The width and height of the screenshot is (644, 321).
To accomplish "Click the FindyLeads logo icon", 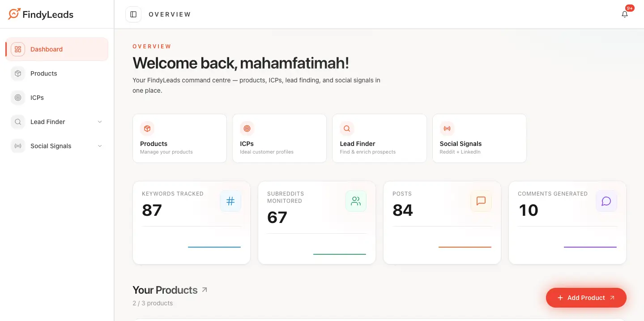I will click(x=14, y=14).
